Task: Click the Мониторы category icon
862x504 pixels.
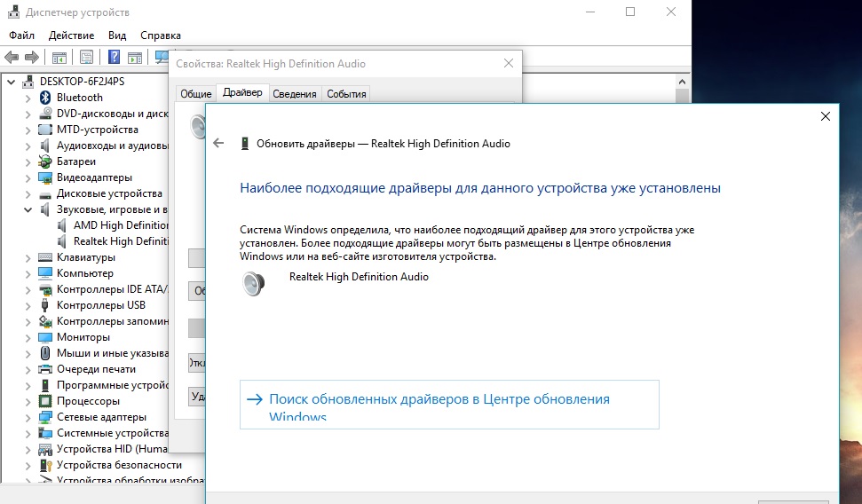Action: [x=45, y=337]
